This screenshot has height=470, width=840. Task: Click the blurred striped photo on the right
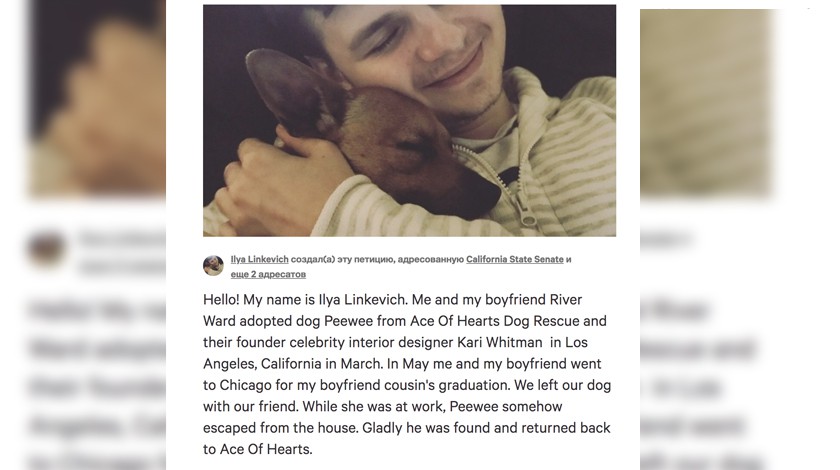coord(706,102)
